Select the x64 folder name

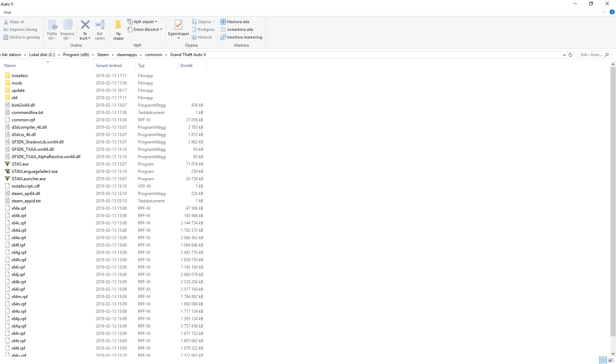15,98
